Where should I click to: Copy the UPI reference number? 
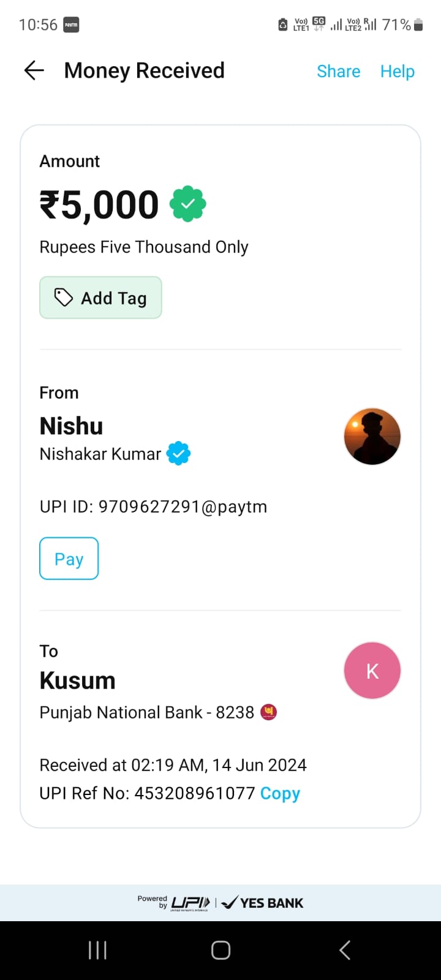[280, 793]
